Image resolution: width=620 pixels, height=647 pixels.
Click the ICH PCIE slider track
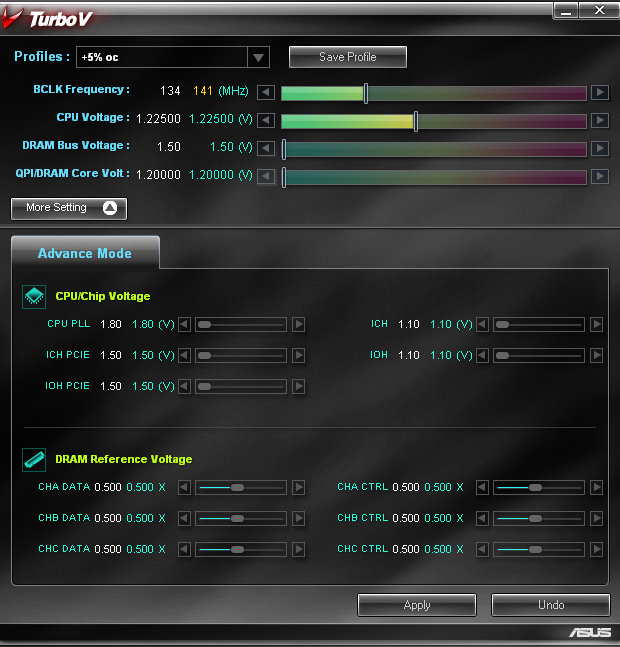tap(241, 355)
